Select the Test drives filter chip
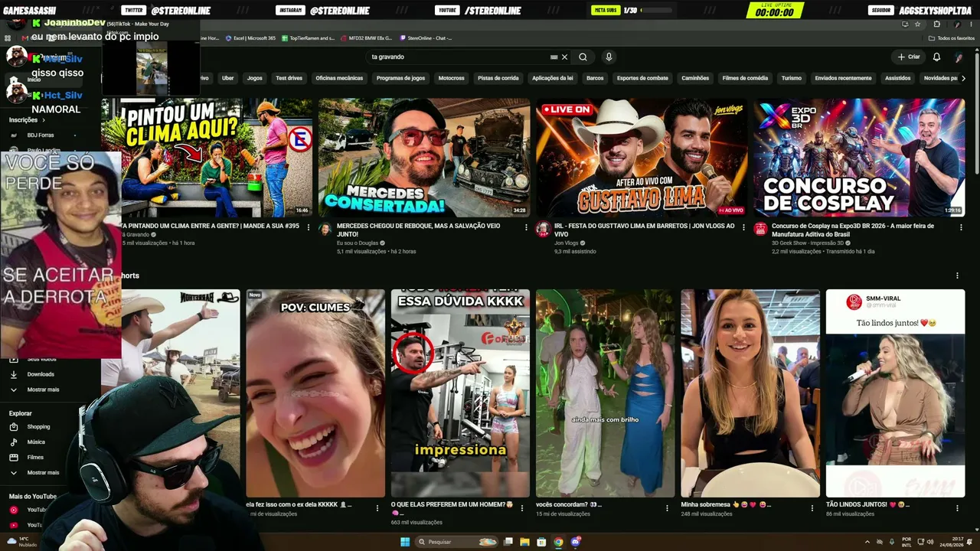 pos(289,78)
